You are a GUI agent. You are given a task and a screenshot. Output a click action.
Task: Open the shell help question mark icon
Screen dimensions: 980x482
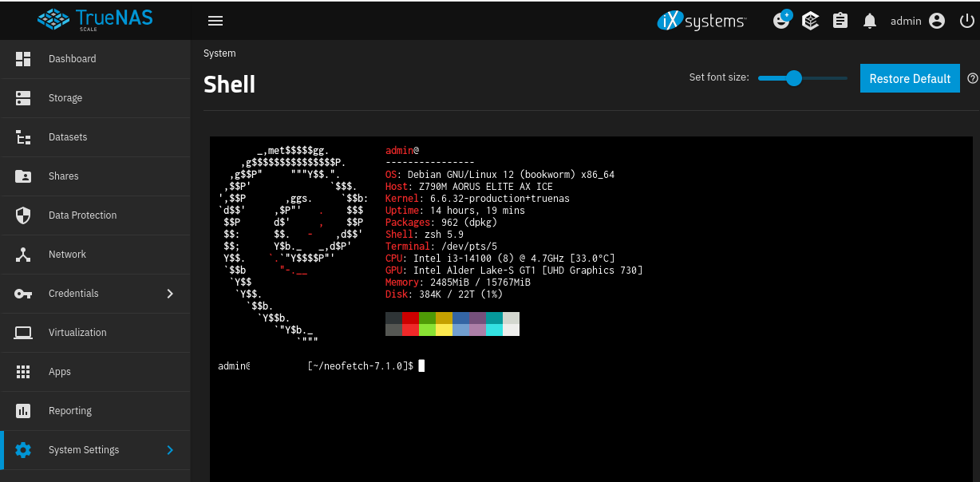point(972,78)
